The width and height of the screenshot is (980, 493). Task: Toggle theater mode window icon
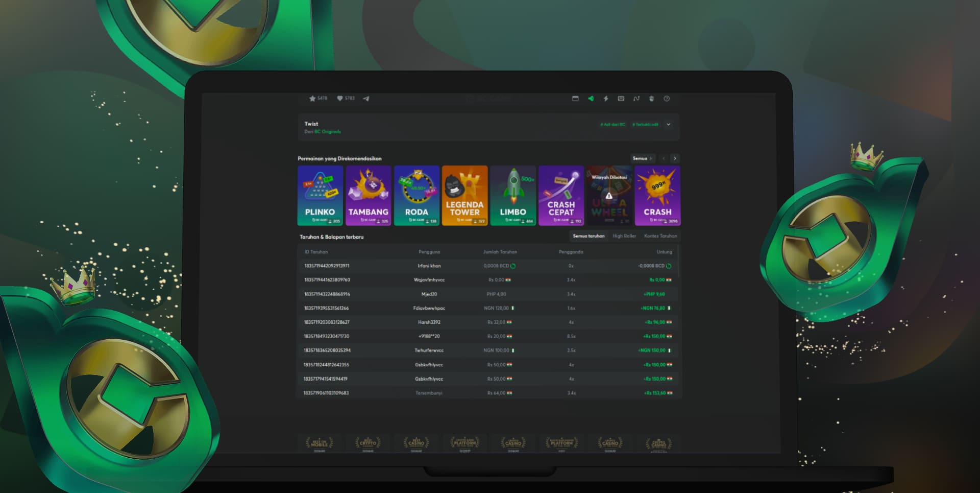point(575,99)
